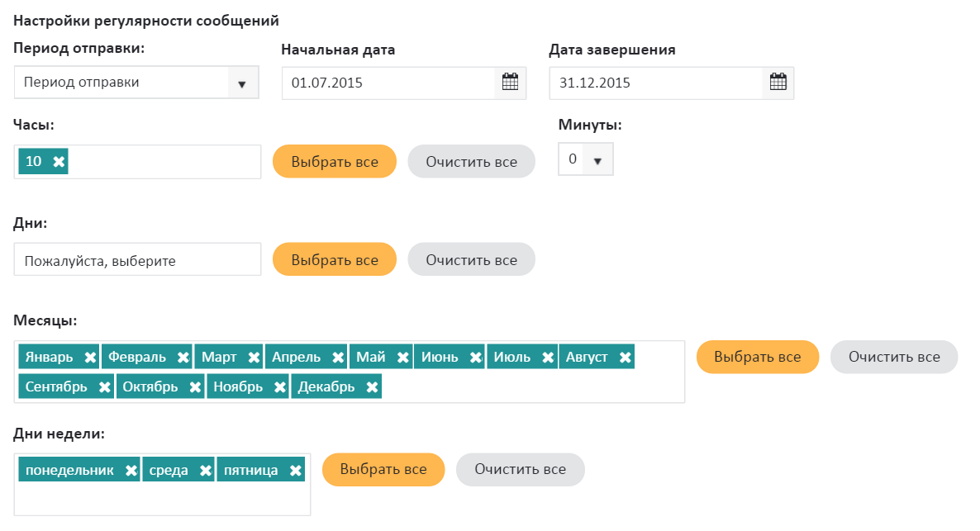Open the end date calendar picker
The width and height of the screenshot is (980, 531).
tap(778, 83)
